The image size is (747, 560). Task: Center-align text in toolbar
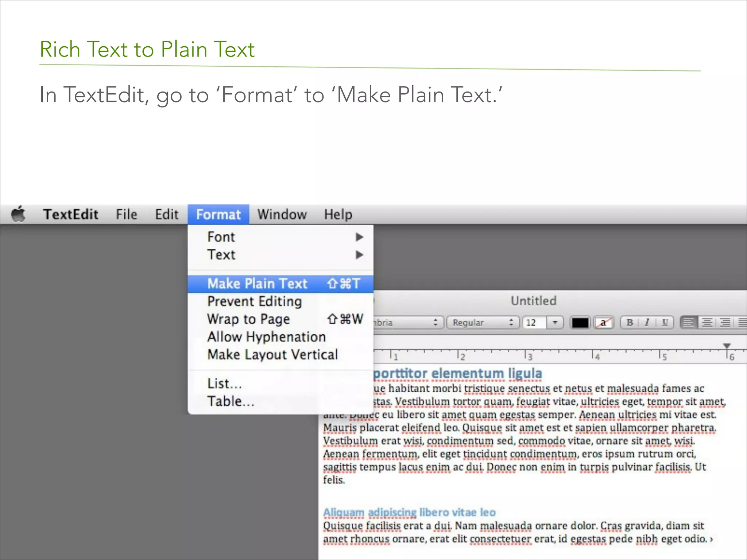pyautogui.click(x=707, y=323)
